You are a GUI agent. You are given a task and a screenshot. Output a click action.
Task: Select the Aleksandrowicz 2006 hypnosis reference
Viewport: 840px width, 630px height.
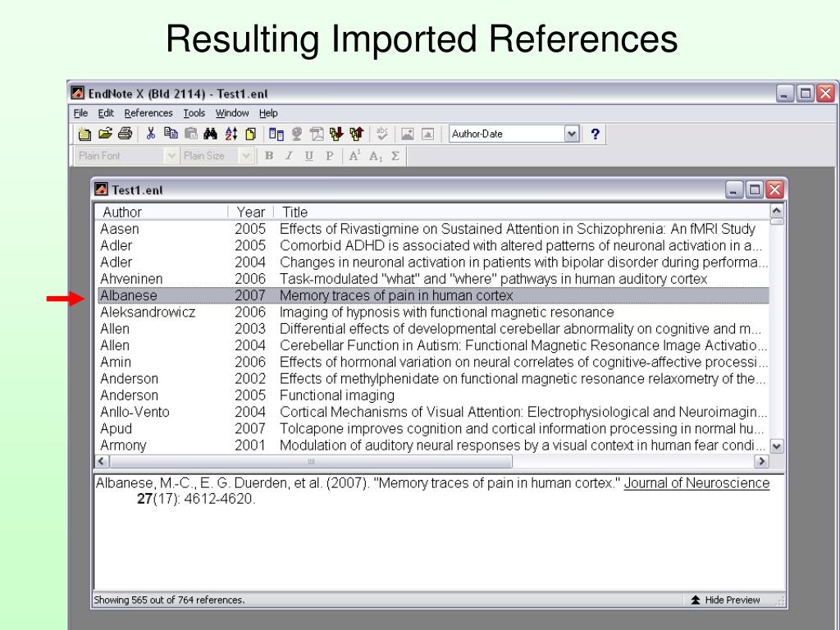433,313
